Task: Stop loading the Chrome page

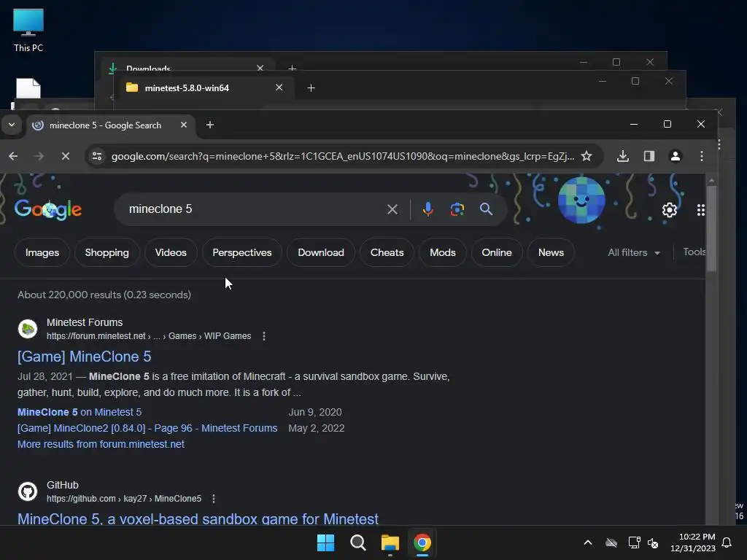Action: (66, 156)
